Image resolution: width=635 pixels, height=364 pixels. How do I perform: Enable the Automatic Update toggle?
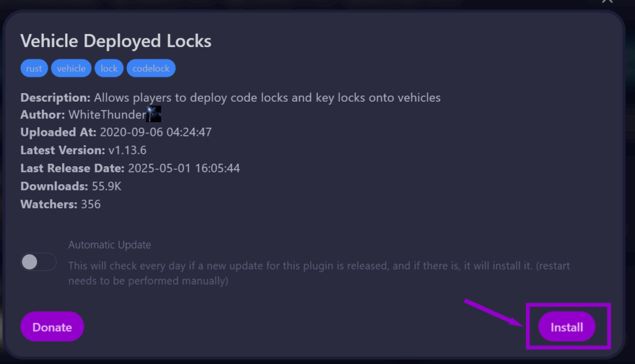(x=38, y=262)
